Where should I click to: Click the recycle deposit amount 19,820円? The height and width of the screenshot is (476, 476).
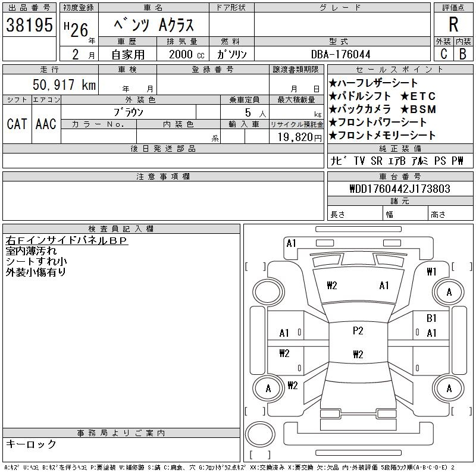click(x=296, y=137)
